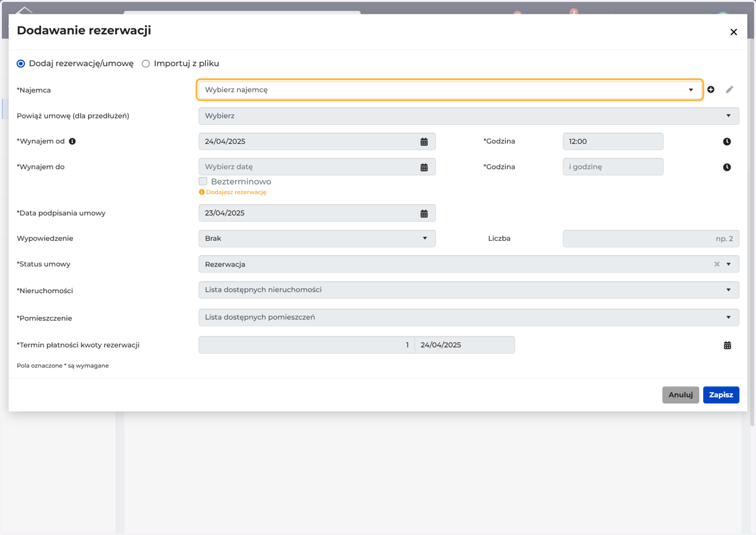The image size is (756, 535).
Task: Select the Dodaj rezerwację/umowę radio option
Action: 21,64
